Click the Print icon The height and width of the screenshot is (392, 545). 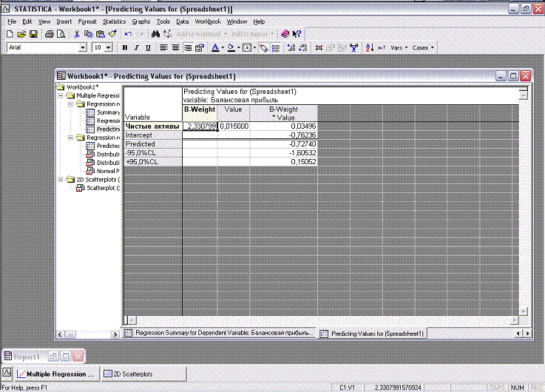coord(49,34)
